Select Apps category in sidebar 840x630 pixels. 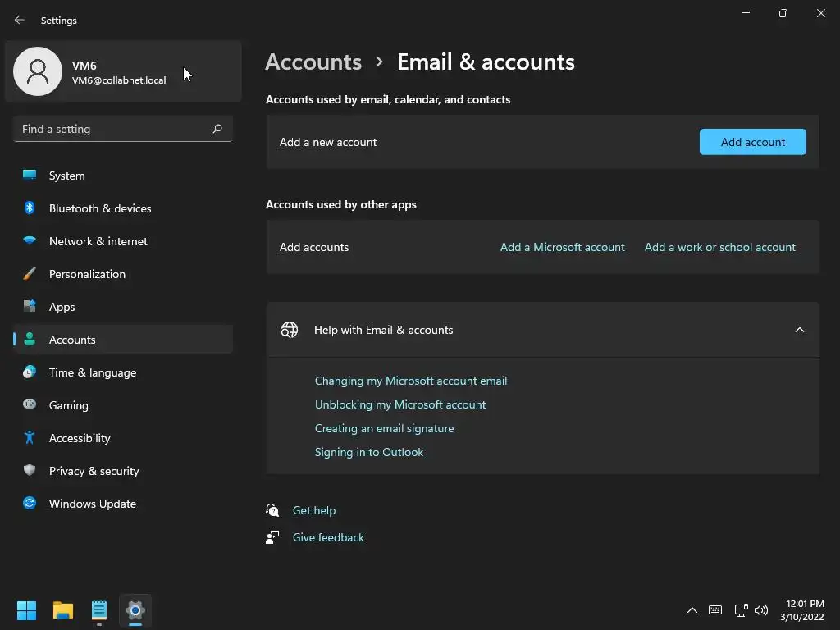click(123, 307)
